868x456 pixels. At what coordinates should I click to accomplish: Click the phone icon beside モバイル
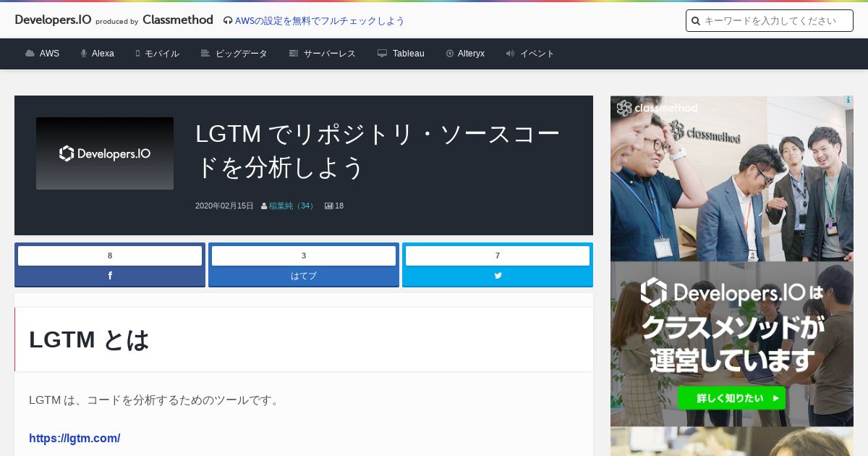click(x=137, y=54)
